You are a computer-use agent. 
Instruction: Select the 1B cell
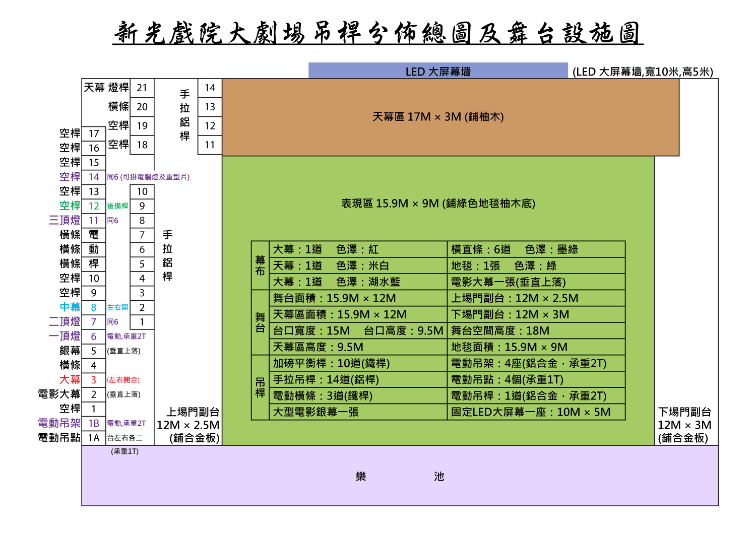click(x=94, y=424)
